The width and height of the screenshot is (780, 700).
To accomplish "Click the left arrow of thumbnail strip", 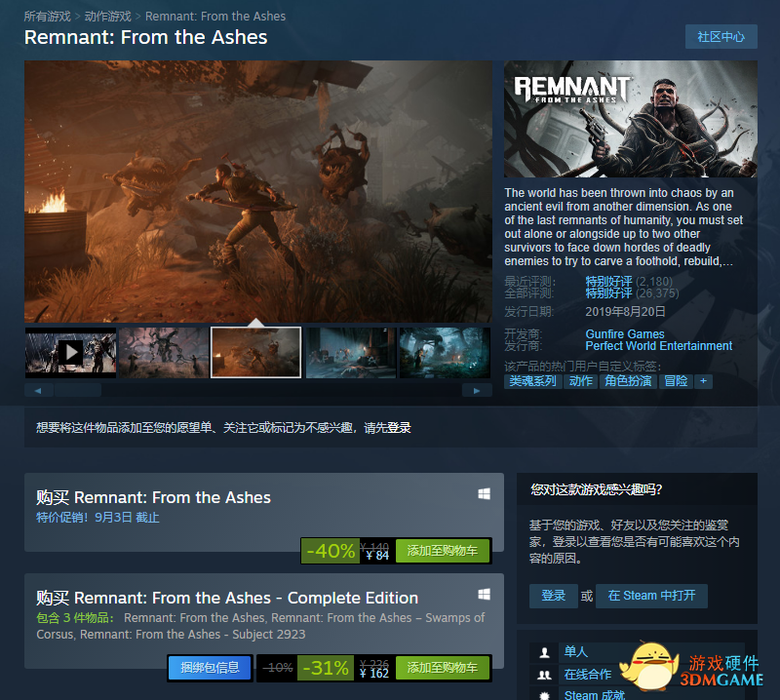I will [38, 391].
